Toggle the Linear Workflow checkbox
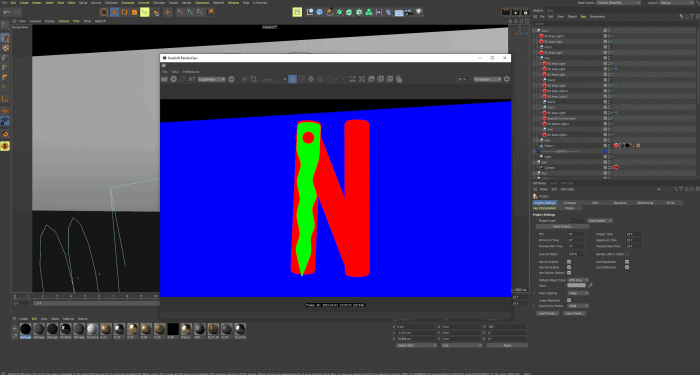Image resolution: width=700 pixels, height=375 pixels. (569, 300)
